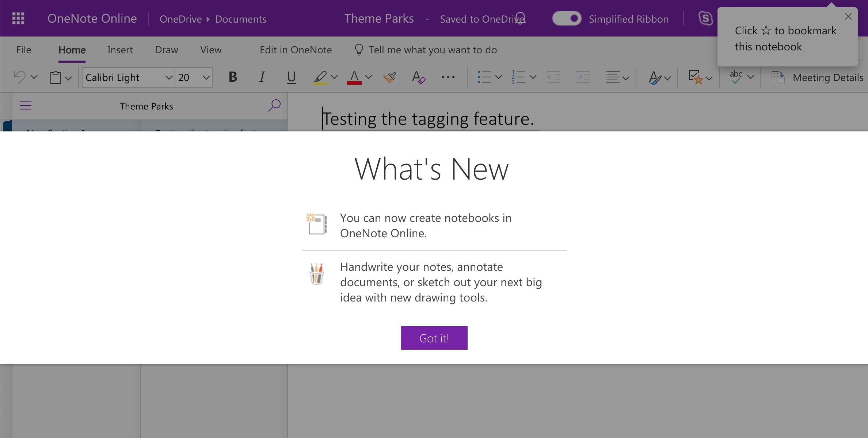The width and height of the screenshot is (868, 438).
Task: Click the OneNote Online title link
Action: [x=92, y=19]
